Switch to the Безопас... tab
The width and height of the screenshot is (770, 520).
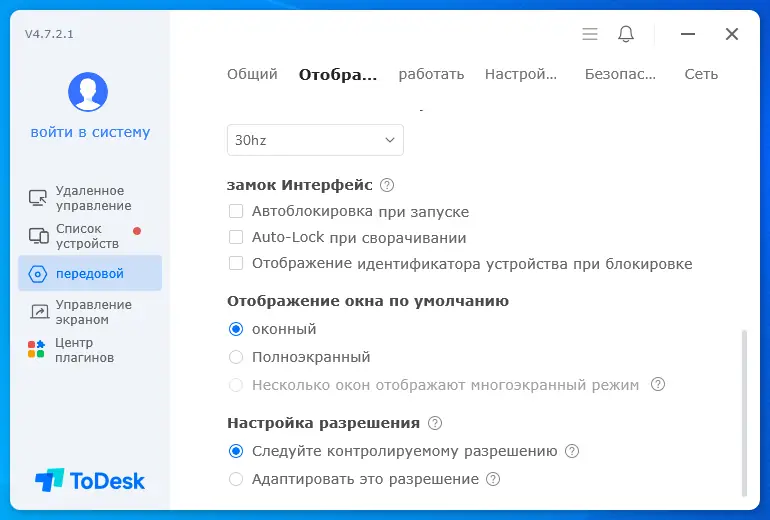click(x=620, y=74)
